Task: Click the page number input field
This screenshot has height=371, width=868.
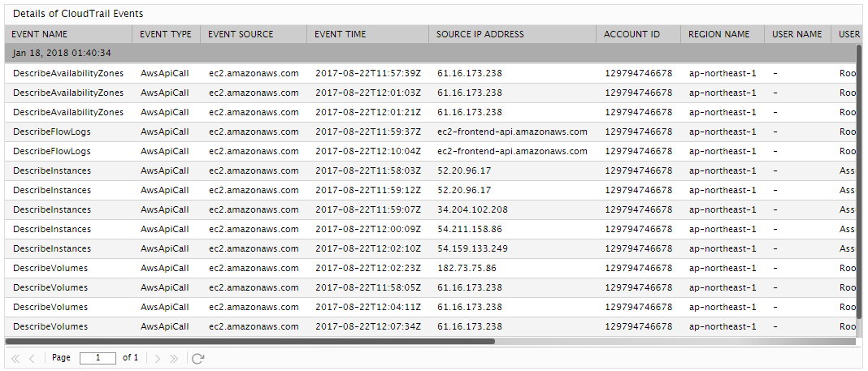Action: 98,358
